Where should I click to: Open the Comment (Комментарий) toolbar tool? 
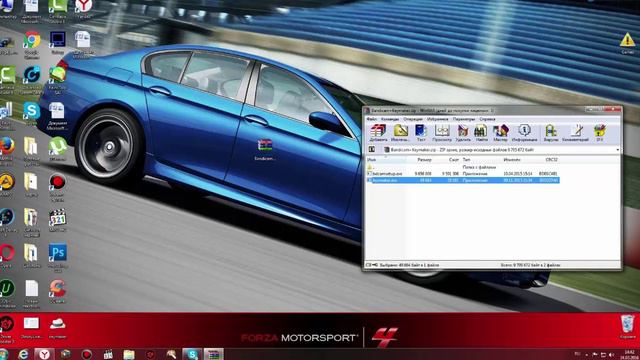point(576,133)
